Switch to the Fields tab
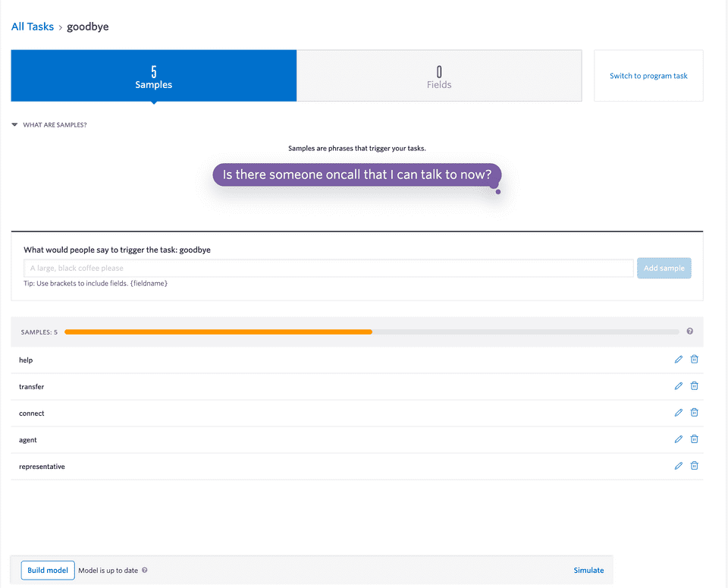The height and width of the screenshot is (588, 728). click(x=439, y=75)
